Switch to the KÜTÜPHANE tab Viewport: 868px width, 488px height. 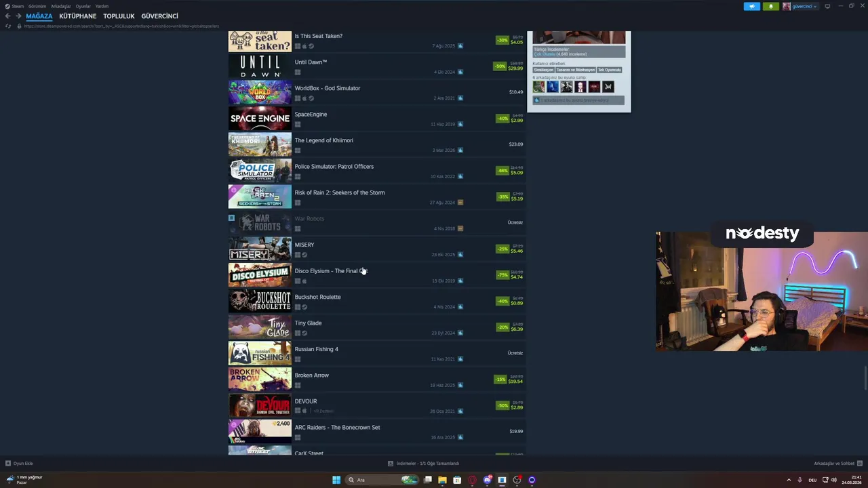78,16
